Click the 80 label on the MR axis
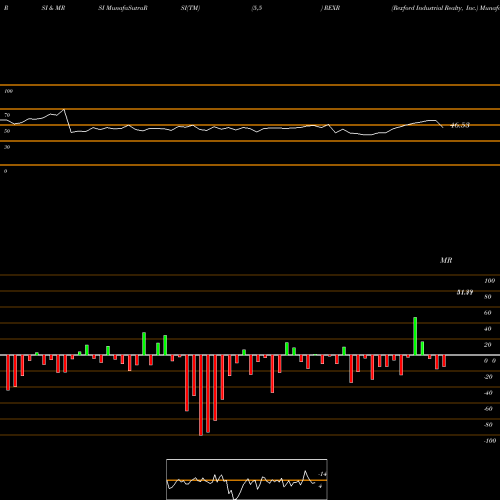 pos(488,297)
